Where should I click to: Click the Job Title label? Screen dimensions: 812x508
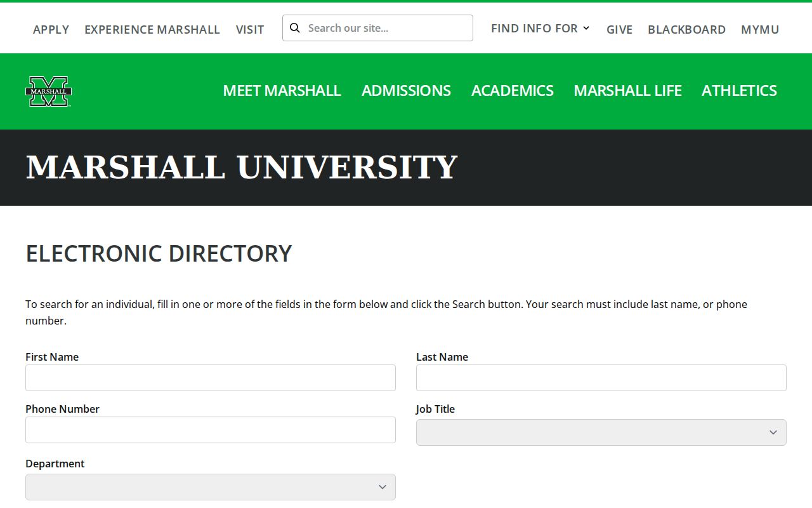(435, 409)
